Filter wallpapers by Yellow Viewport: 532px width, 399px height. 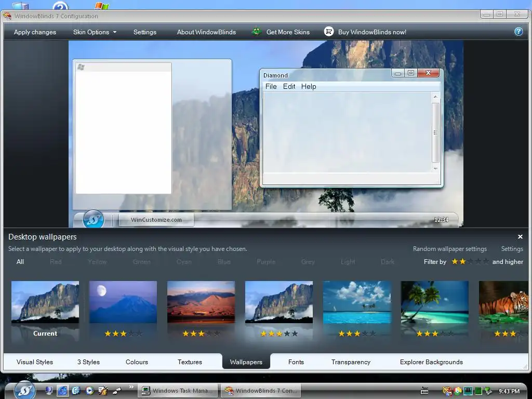pyautogui.click(x=97, y=262)
